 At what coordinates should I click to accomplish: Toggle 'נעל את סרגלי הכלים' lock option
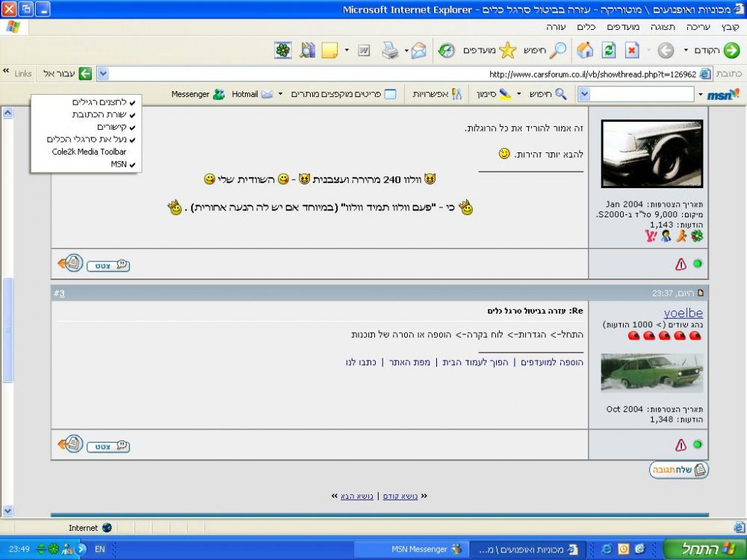(x=86, y=140)
